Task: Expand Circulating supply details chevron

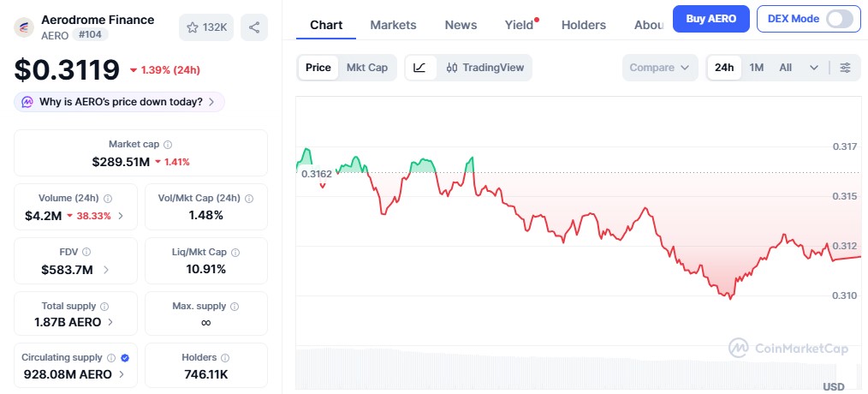Action: click(x=122, y=374)
